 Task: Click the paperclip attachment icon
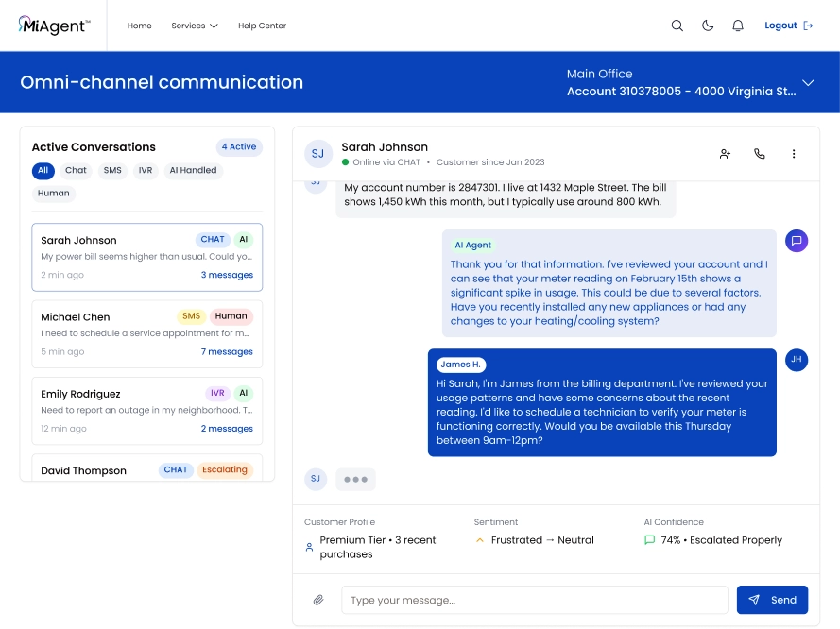pyautogui.click(x=319, y=600)
